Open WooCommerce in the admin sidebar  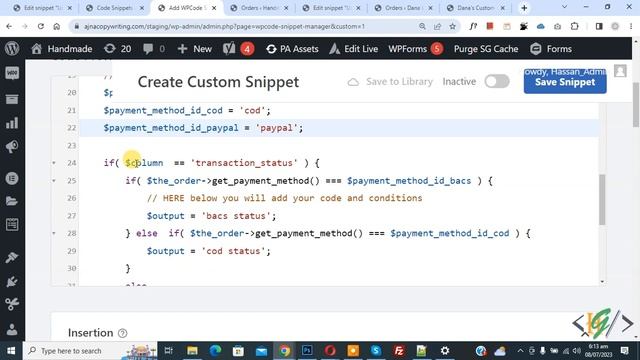pyautogui.click(x=12, y=73)
